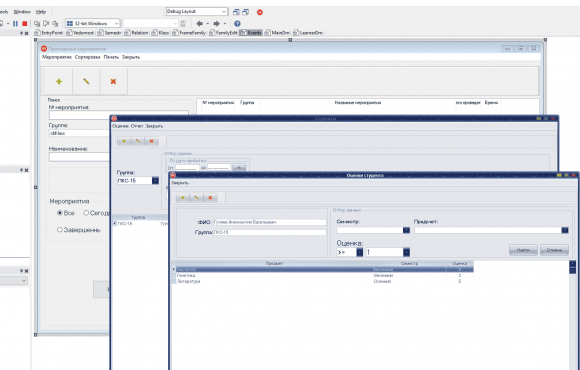
Task: Open the Сортировка menu
Action: pyautogui.click(x=87, y=57)
